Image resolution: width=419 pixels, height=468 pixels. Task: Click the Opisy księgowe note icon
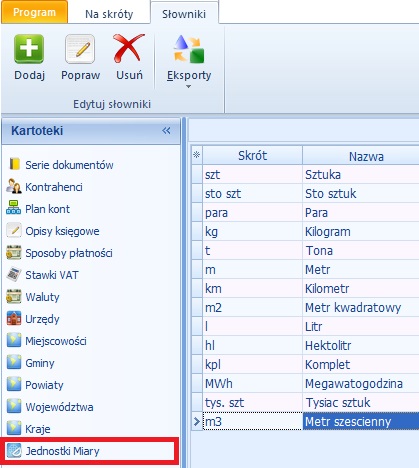pyautogui.click(x=14, y=230)
